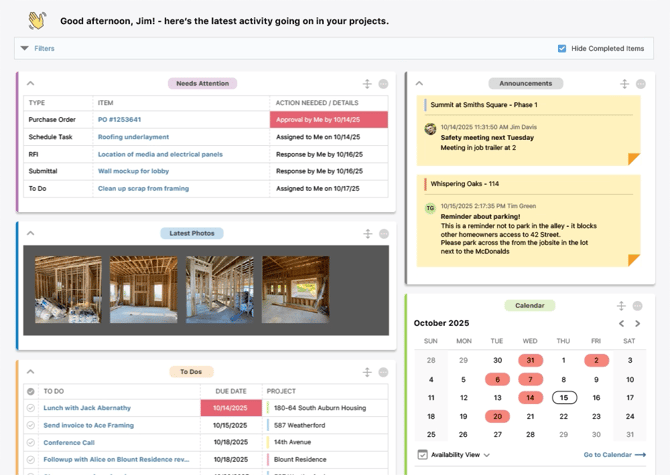The width and height of the screenshot is (670, 475).
Task: Click the move handle on Needs Attention panel
Action: pyautogui.click(x=367, y=84)
